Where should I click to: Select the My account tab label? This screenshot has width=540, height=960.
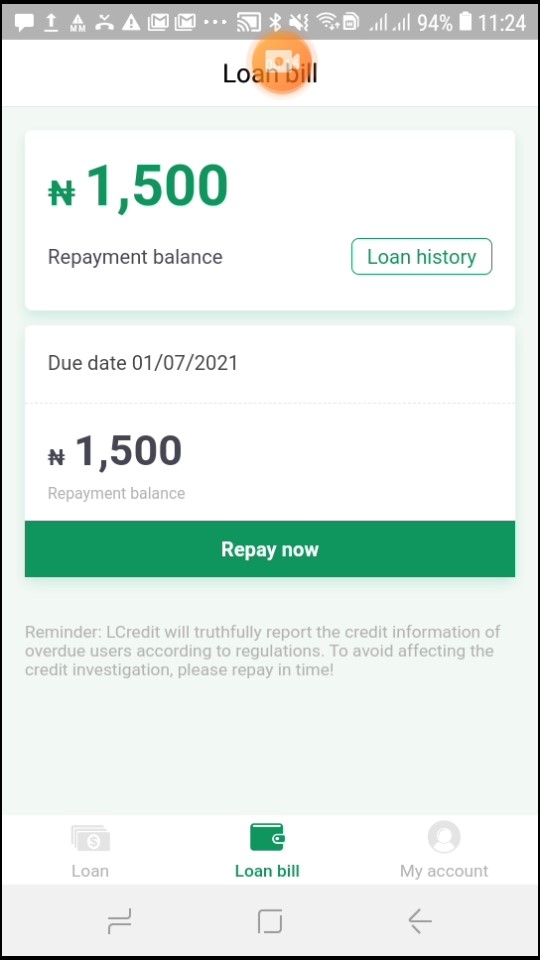click(x=444, y=871)
